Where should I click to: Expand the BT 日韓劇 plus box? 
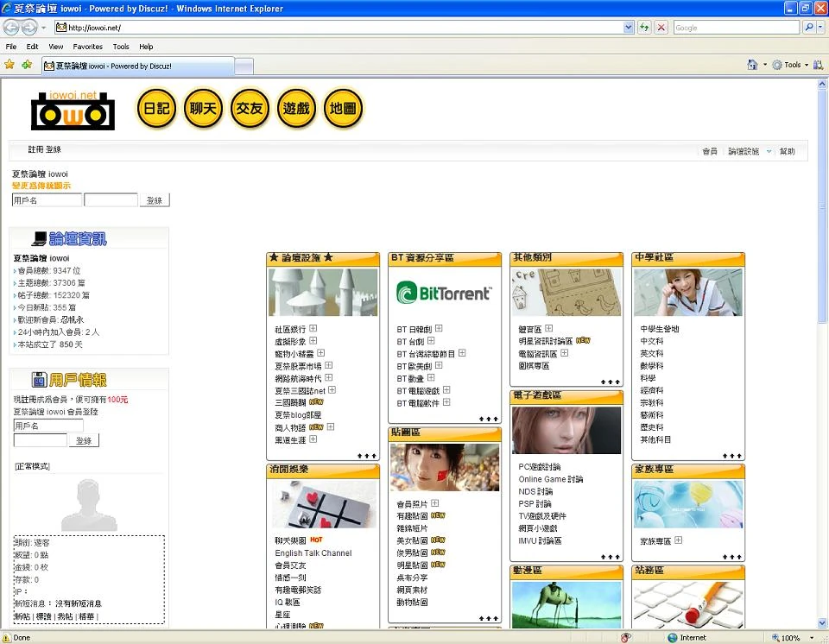pyautogui.click(x=439, y=328)
